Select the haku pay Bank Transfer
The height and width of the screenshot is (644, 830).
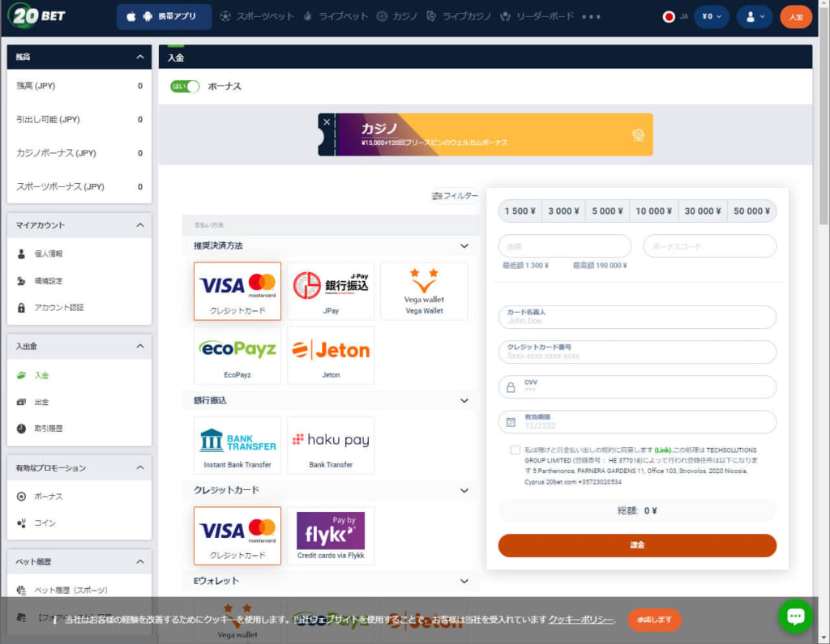click(331, 445)
